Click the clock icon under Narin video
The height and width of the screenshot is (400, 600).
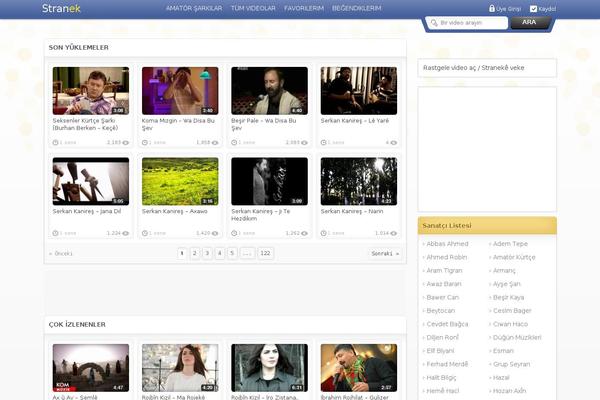[x=323, y=233]
